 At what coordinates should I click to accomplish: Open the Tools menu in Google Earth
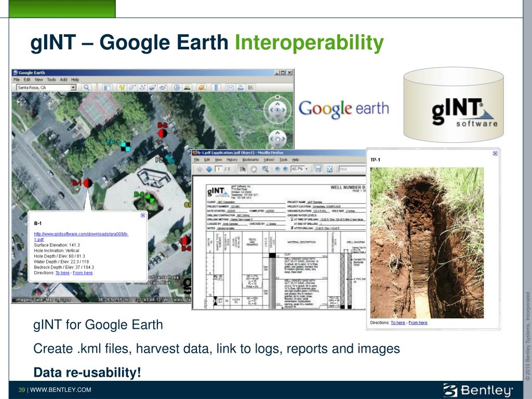[x=51, y=79]
